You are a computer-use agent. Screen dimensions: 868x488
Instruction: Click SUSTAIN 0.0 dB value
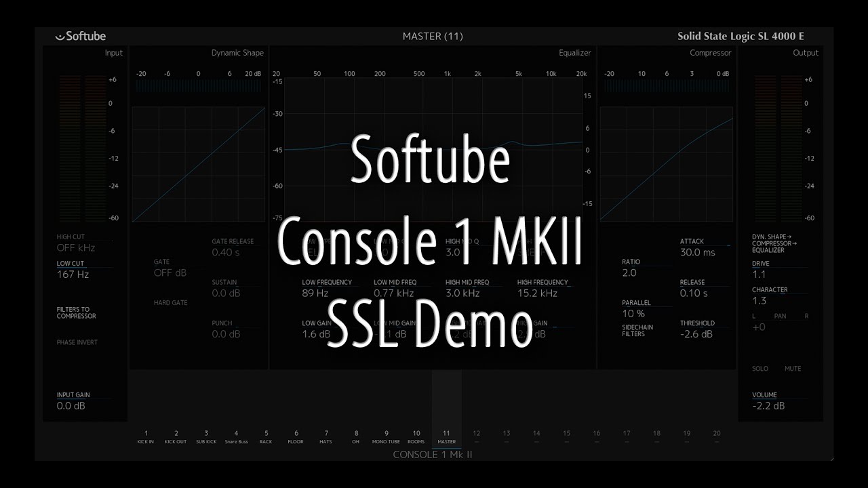pos(226,293)
